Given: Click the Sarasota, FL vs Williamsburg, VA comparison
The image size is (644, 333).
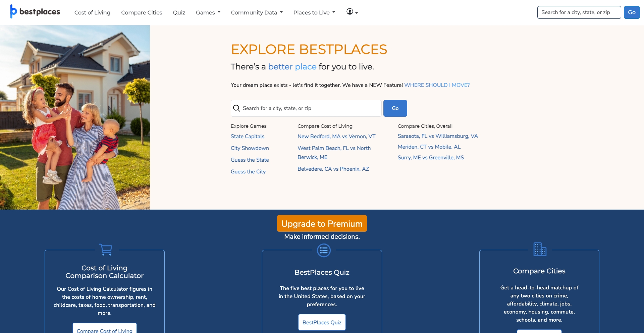Looking at the screenshot, I should pyautogui.click(x=438, y=136).
